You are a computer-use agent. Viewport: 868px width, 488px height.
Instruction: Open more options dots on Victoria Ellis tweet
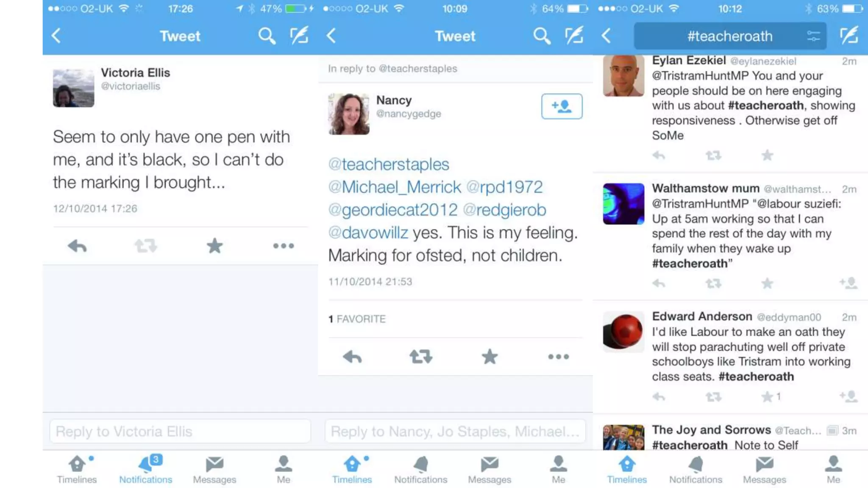[284, 246]
